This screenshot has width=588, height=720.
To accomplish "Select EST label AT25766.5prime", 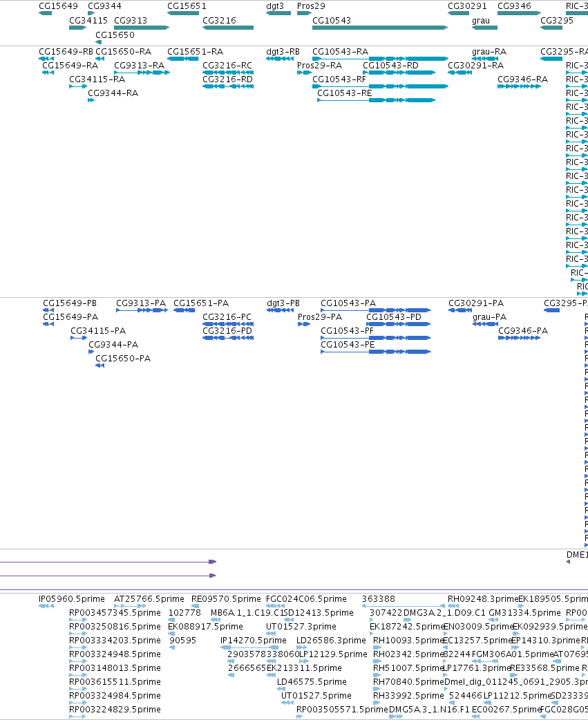I will 149,599.
